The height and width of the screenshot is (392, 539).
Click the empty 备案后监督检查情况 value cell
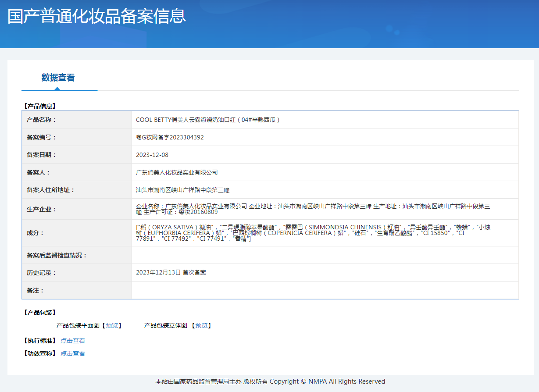click(325, 255)
